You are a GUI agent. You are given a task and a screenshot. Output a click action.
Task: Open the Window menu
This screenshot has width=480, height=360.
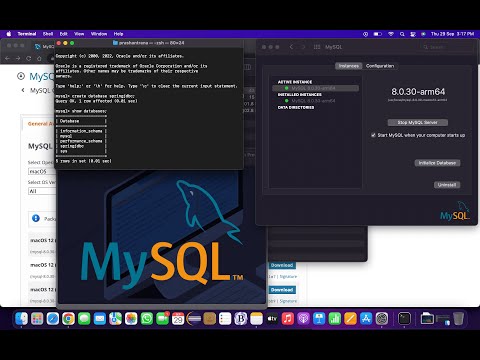pyautogui.click(x=99, y=34)
